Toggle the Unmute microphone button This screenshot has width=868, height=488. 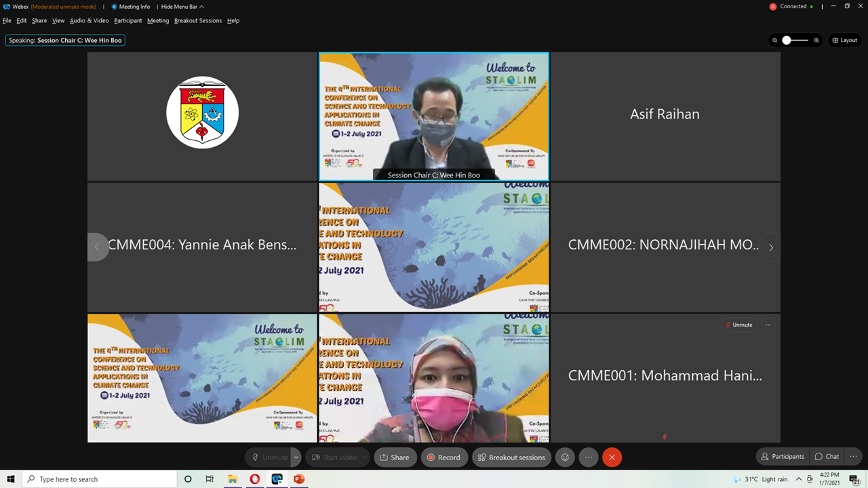(x=269, y=457)
